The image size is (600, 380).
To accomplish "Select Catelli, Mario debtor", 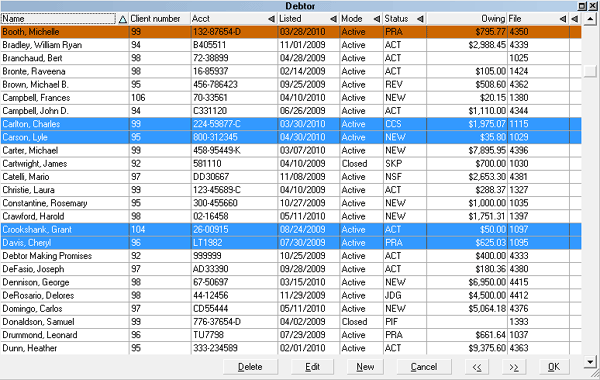I will (291, 177).
